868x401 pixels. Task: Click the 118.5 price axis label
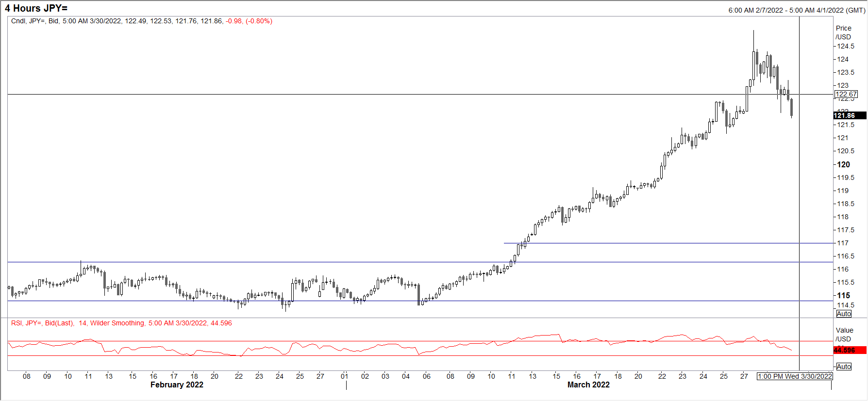(x=846, y=204)
